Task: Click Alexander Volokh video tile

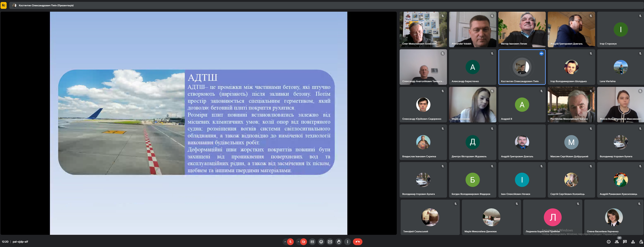Action: (x=472, y=29)
